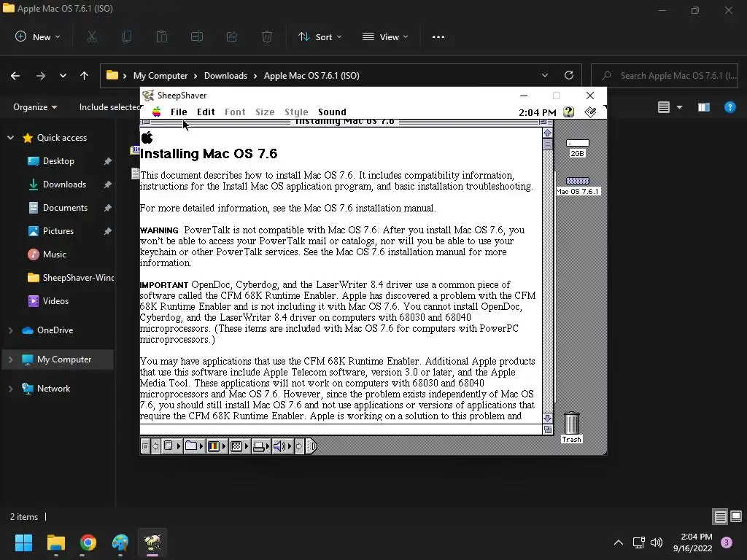Open the See more ellipsis menu
Viewport: 747px width, 560px height.
[x=438, y=36]
